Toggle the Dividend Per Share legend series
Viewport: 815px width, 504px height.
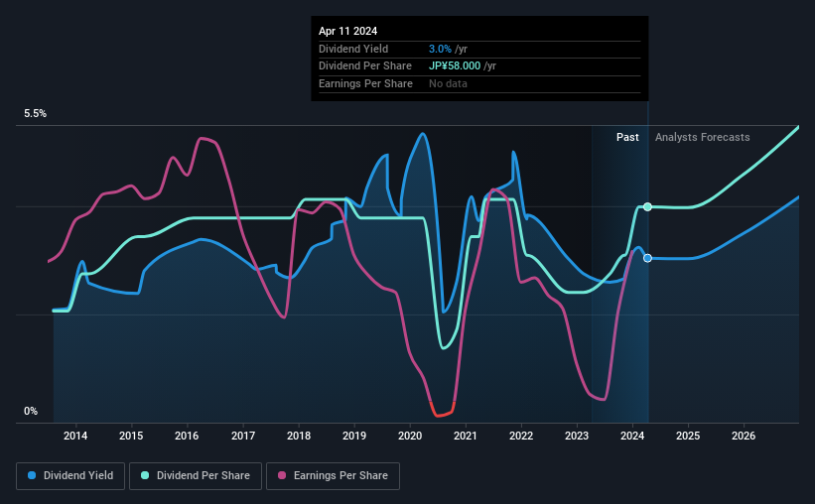(196, 476)
